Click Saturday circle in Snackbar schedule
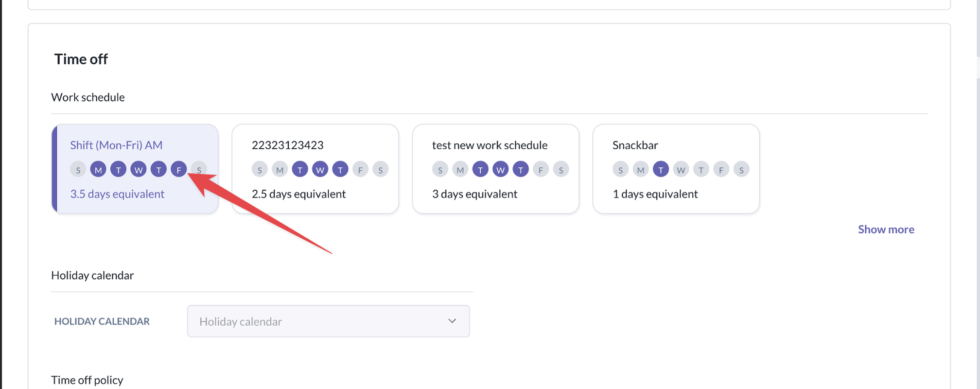980x389 pixels. [x=741, y=170]
